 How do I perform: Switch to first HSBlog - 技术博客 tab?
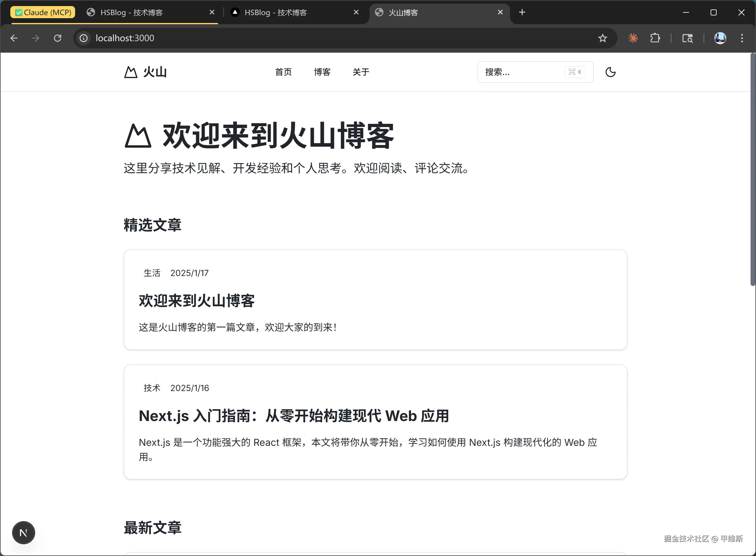131,12
